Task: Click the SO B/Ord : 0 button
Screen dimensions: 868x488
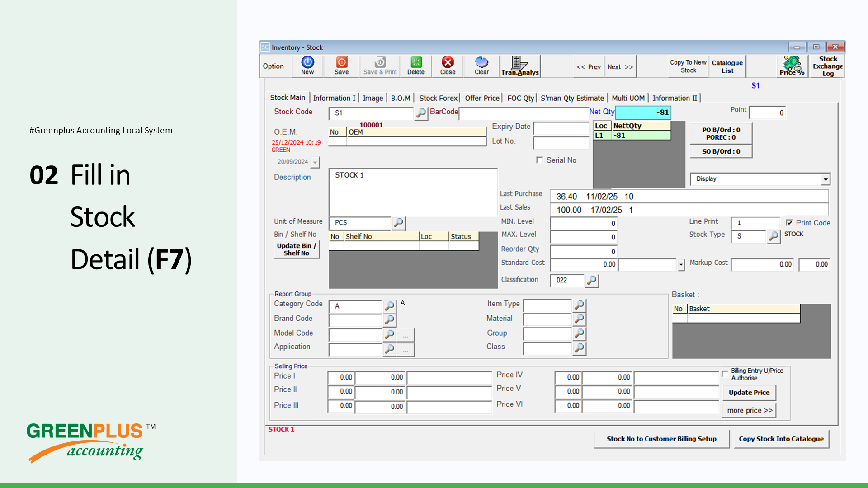Action: 721,151
